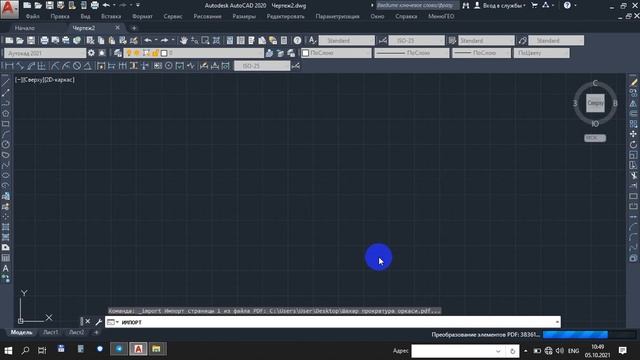Open table style Standard dropdown
The image size is (640, 360).
point(486,40)
